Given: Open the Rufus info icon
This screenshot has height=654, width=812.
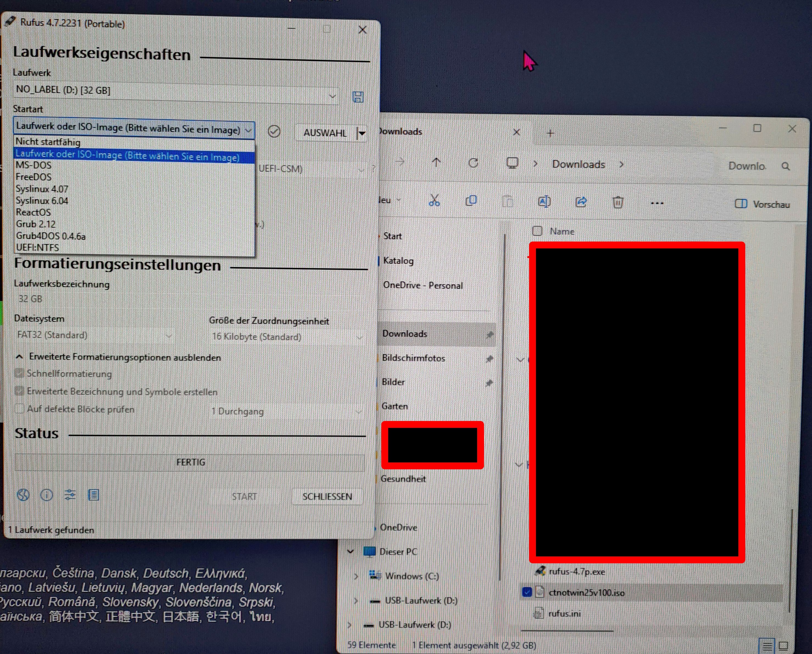Looking at the screenshot, I should point(47,495).
